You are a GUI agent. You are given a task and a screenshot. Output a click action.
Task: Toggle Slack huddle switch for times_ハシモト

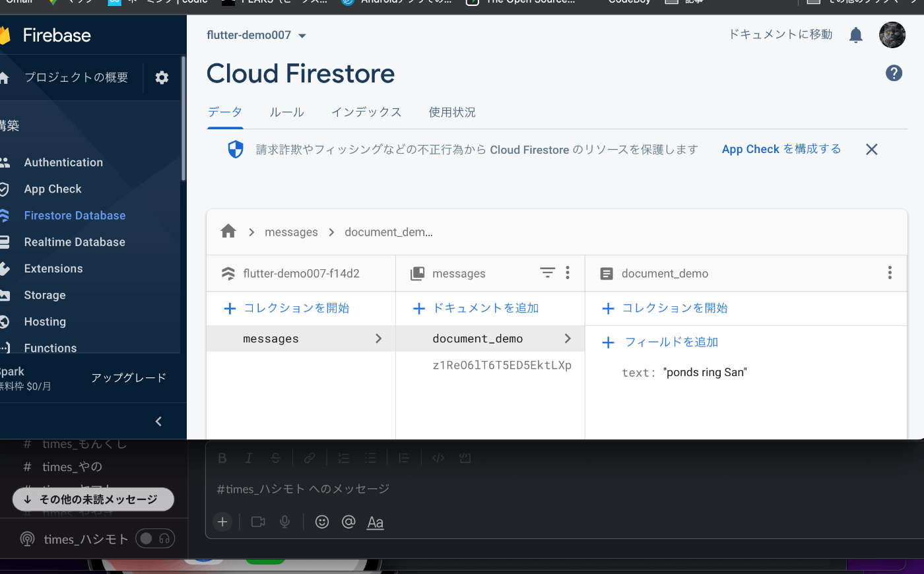(x=155, y=538)
